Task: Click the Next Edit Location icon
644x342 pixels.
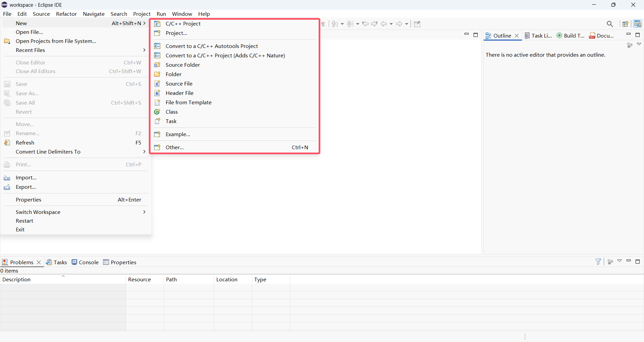Action: [x=374, y=24]
